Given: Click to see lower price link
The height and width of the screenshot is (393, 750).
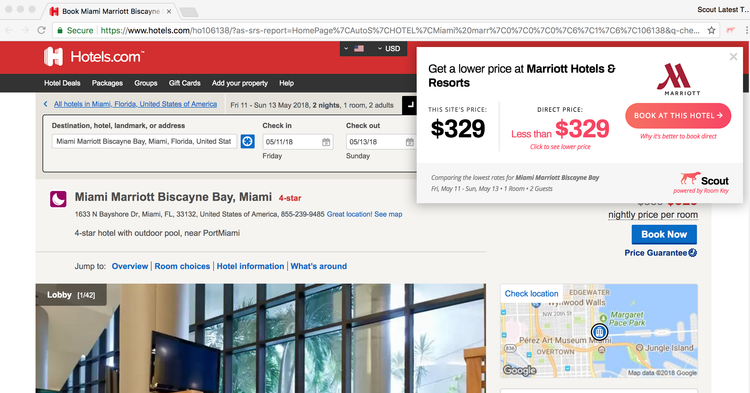Looking at the screenshot, I should [x=560, y=147].
